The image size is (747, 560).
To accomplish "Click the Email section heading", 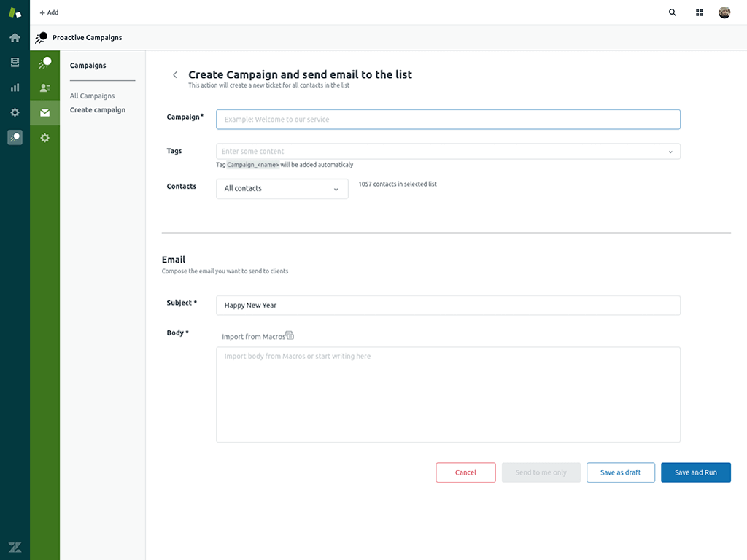I will click(174, 260).
